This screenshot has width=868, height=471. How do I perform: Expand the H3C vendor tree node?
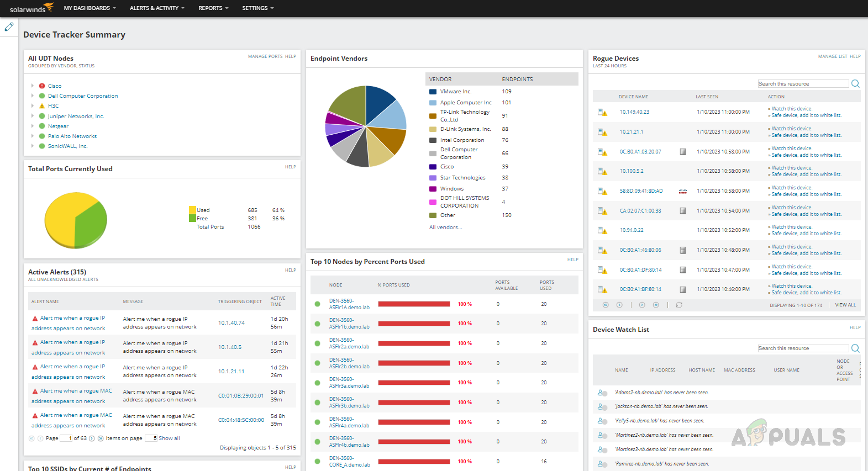pos(33,106)
